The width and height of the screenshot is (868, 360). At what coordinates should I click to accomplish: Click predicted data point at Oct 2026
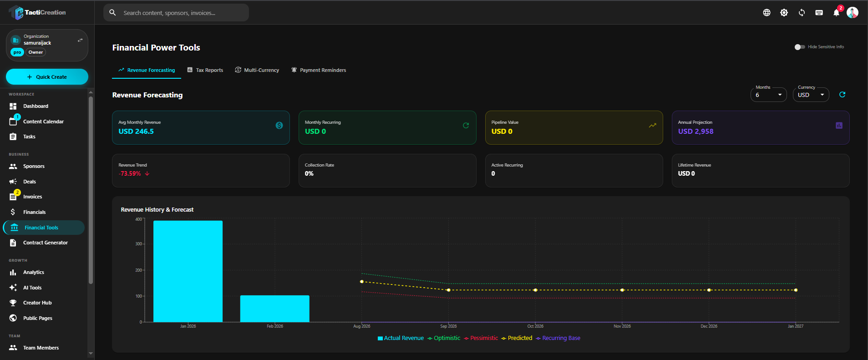[x=535, y=290]
